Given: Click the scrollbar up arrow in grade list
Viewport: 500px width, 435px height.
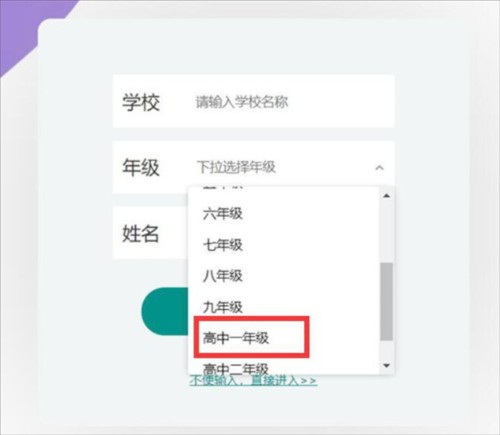Looking at the screenshot, I should (x=387, y=196).
